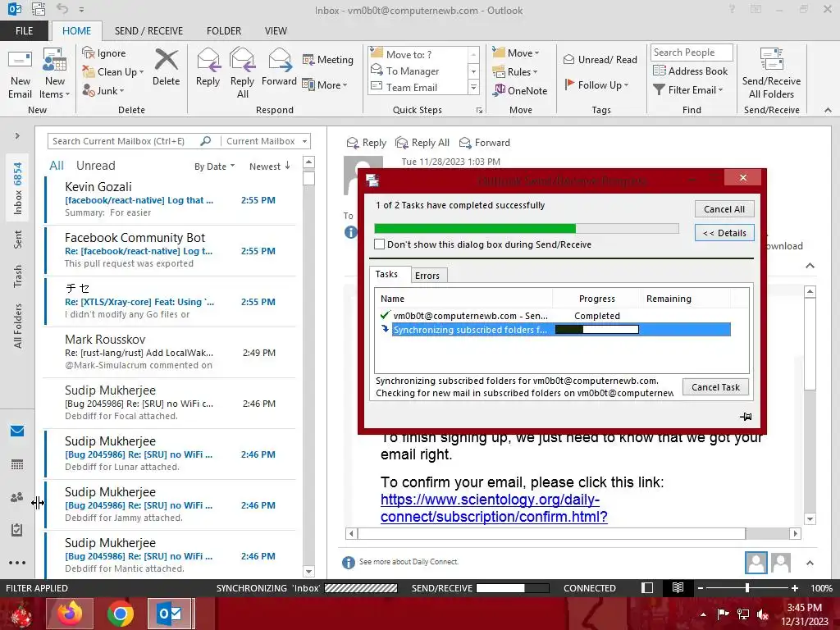Click Forward in the reading pane

coord(485,143)
